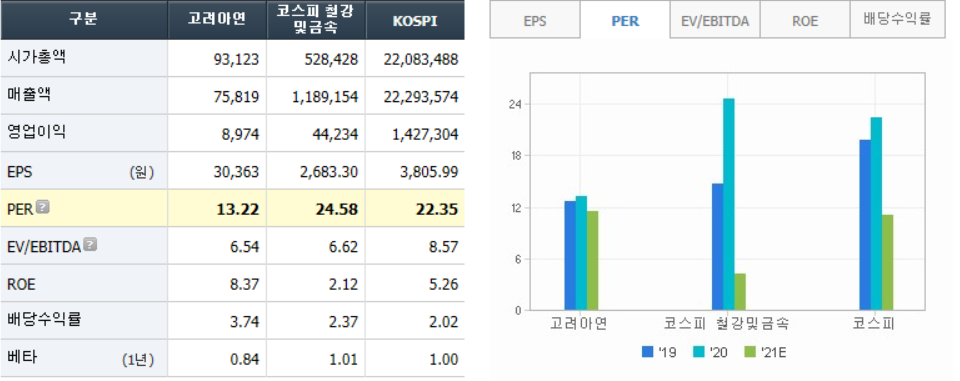
Task: Click the 1,189,154 sales value
Action: 325,97
